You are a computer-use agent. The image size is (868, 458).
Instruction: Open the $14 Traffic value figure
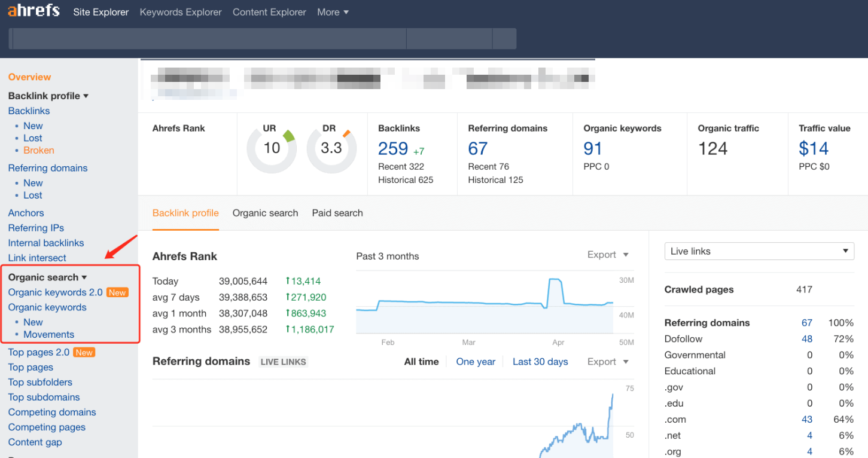[x=814, y=148]
